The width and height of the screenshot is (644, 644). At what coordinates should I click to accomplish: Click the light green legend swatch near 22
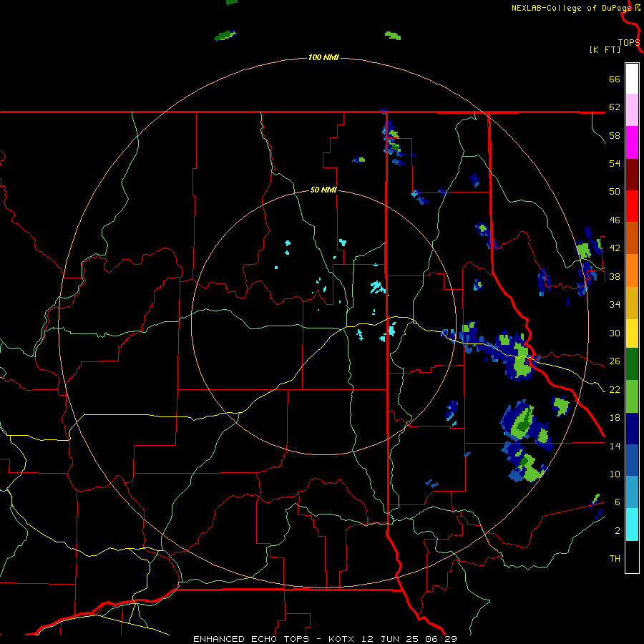632,396
